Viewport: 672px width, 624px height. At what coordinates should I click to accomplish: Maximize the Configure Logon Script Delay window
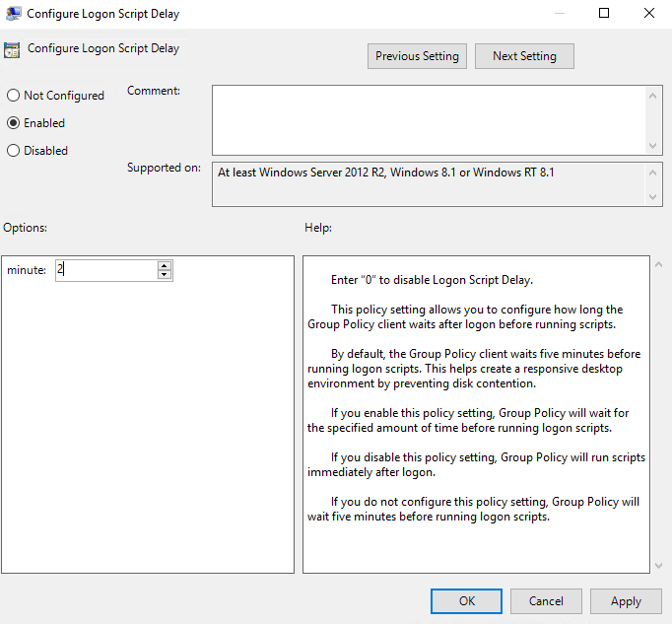(604, 13)
